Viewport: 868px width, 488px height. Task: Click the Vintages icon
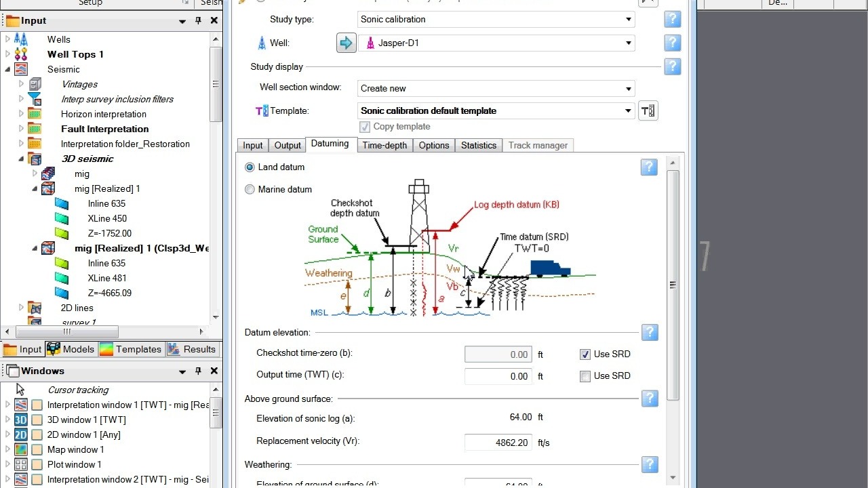35,84
